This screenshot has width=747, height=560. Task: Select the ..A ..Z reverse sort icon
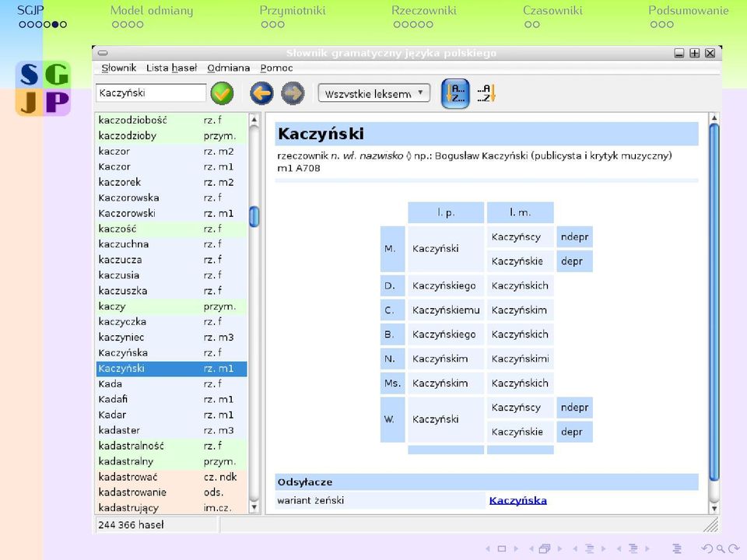click(x=486, y=93)
